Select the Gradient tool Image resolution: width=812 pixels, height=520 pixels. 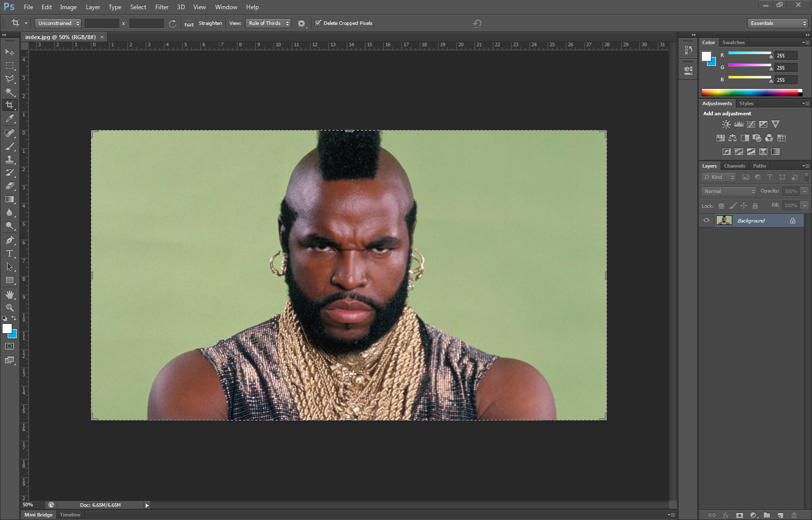(10, 199)
